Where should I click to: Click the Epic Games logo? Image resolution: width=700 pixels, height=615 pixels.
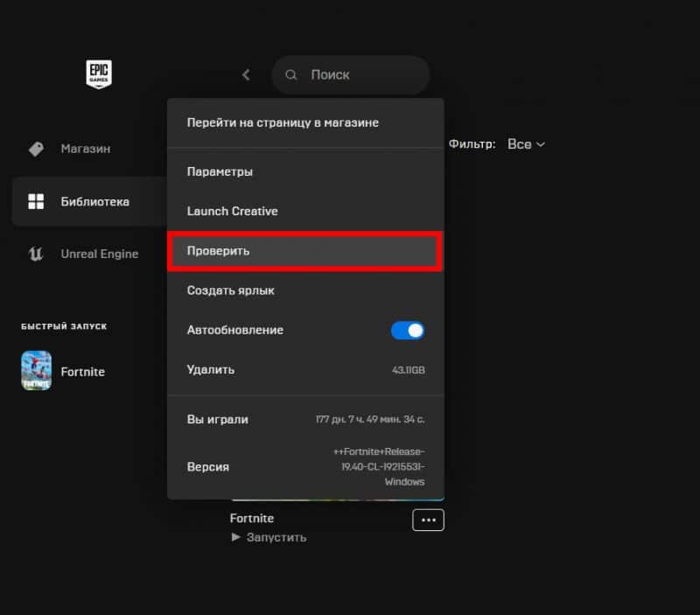[98, 74]
